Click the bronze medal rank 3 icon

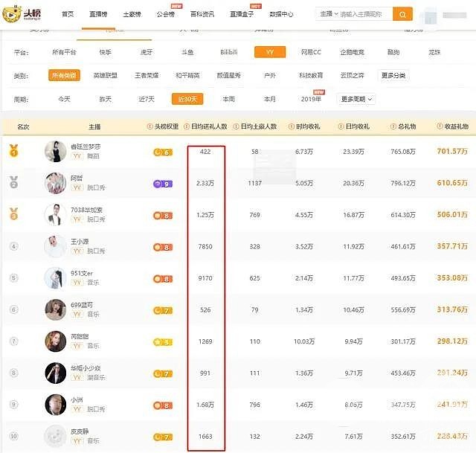13,213
